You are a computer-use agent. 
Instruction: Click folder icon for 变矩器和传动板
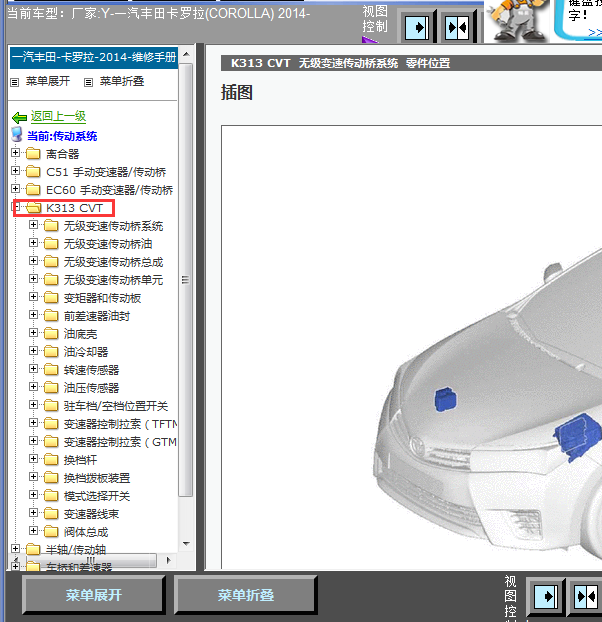click(51, 297)
